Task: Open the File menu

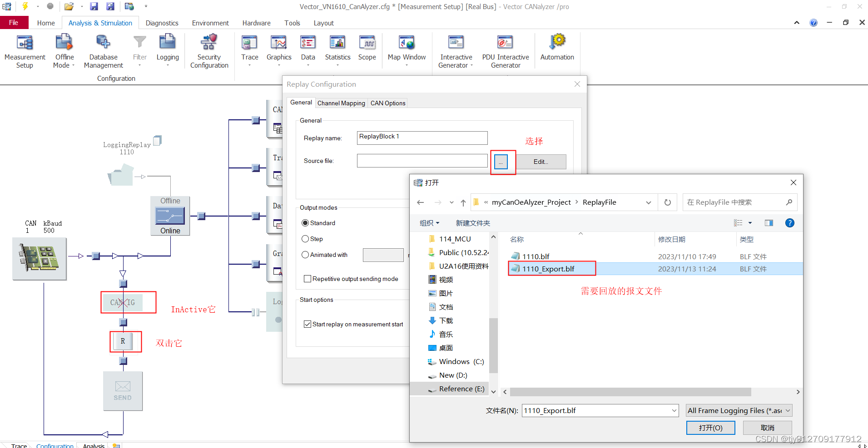Action: (14, 23)
